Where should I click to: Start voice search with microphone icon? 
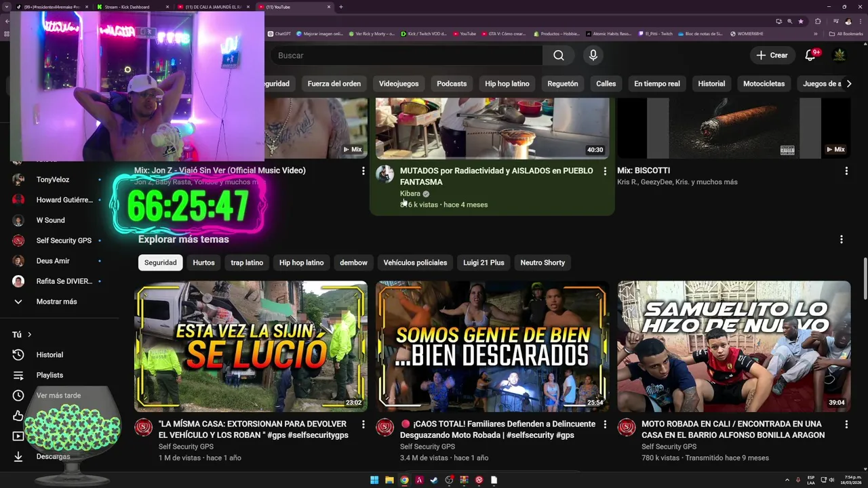593,56
